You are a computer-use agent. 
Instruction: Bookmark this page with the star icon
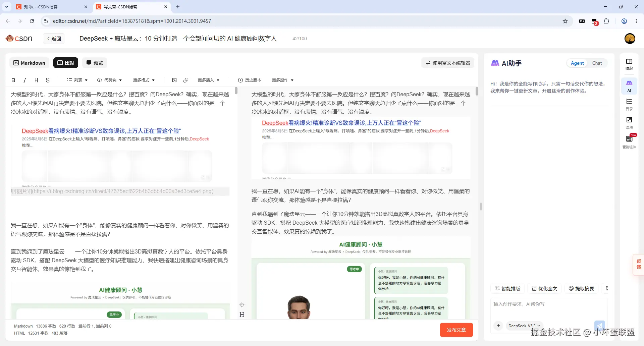pyautogui.click(x=565, y=21)
